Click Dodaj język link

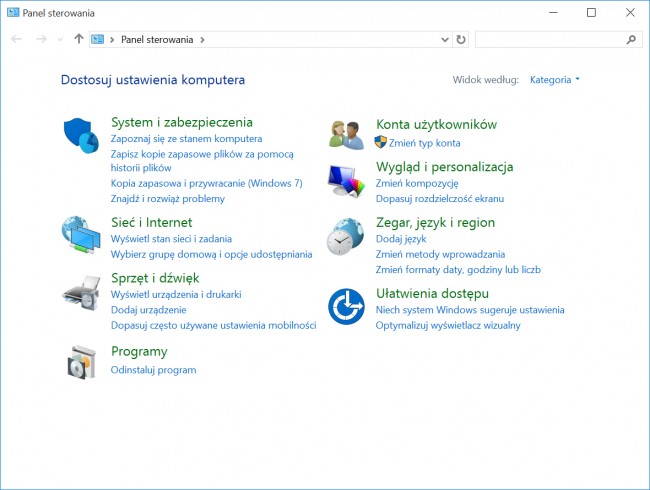pyautogui.click(x=401, y=239)
